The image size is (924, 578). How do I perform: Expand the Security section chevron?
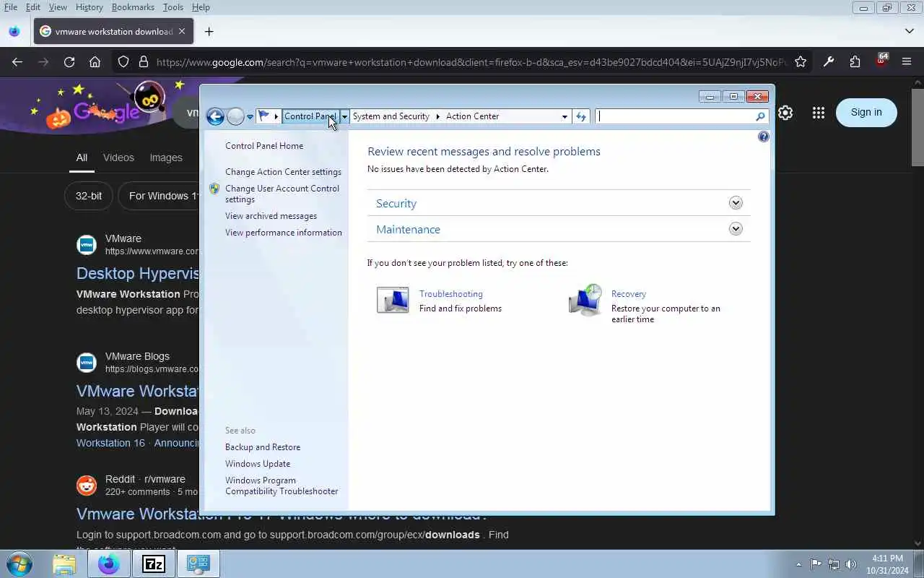[x=736, y=203]
